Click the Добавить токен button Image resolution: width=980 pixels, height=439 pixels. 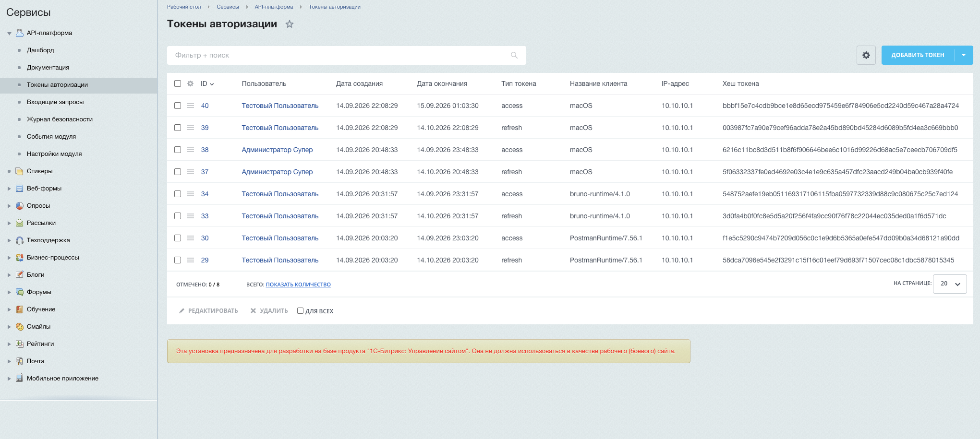coord(918,55)
